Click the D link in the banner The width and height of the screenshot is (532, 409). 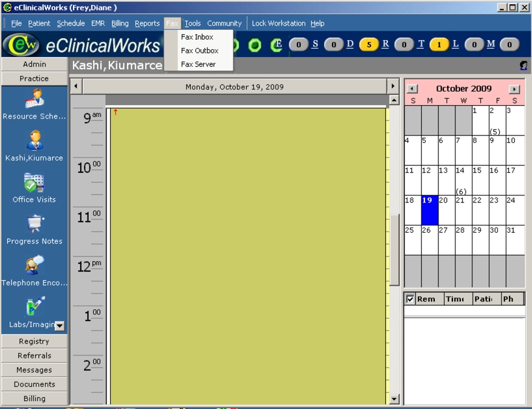[350, 44]
